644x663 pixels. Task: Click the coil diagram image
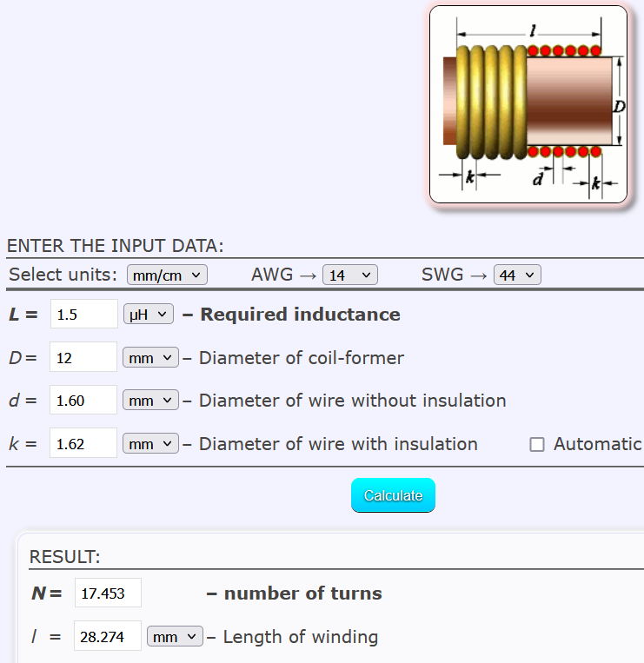pos(528,104)
